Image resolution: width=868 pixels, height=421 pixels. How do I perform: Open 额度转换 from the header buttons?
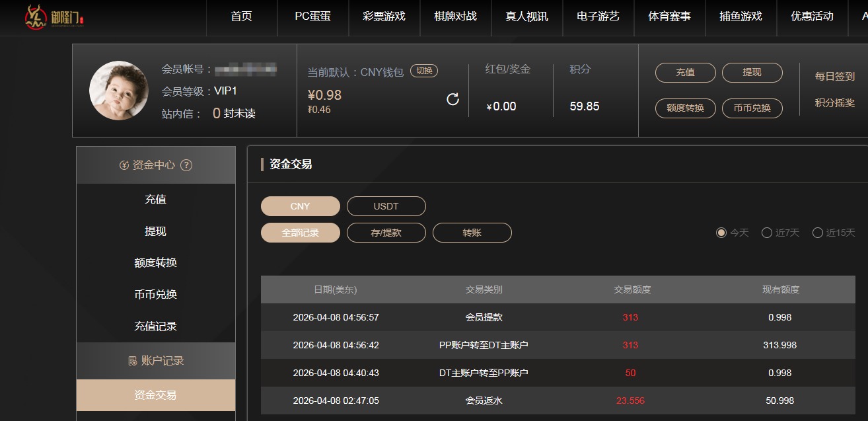click(685, 108)
